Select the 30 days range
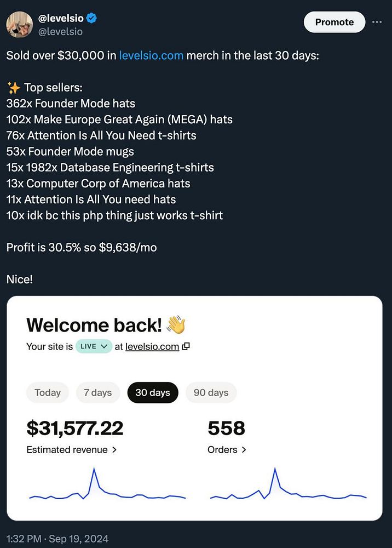Image resolution: width=392 pixels, height=548 pixels. (x=153, y=392)
